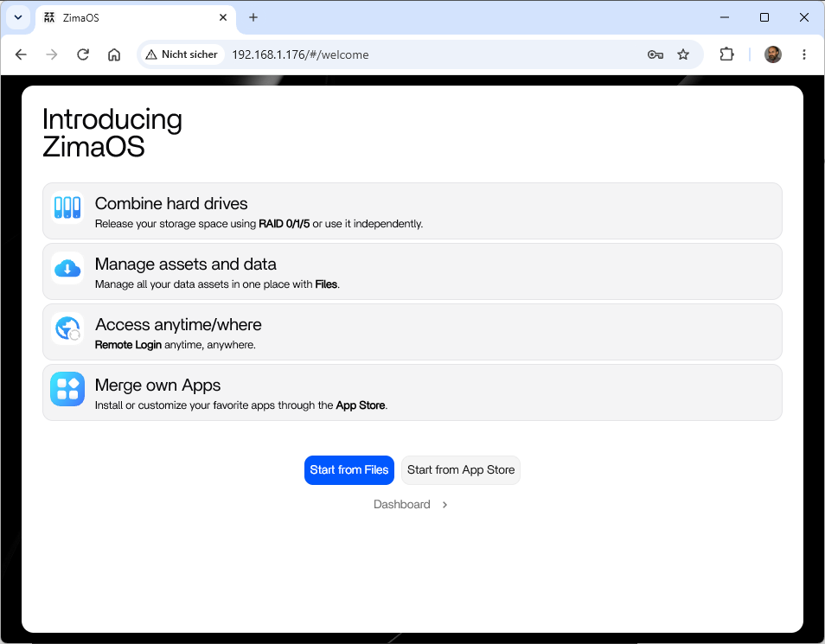Open a new browser tab
The height and width of the screenshot is (644, 825).
tap(253, 17)
